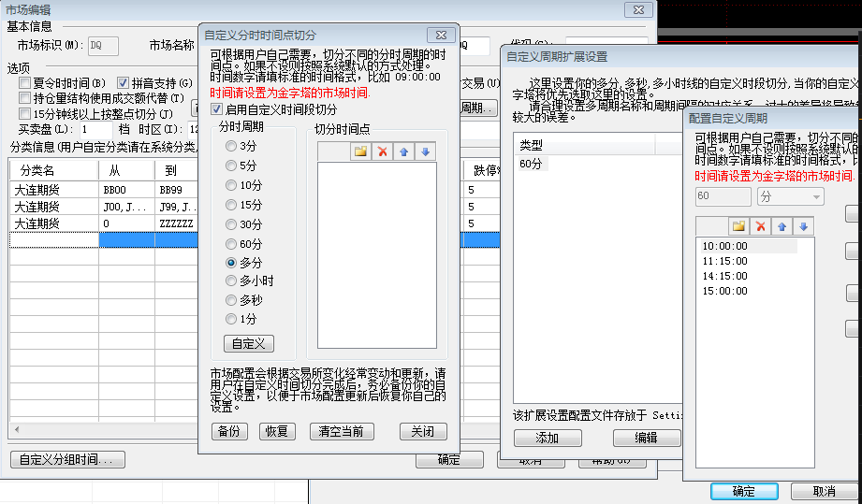Close the 自定义分时时间点切分 dialog with X

click(x=441, y=35)
